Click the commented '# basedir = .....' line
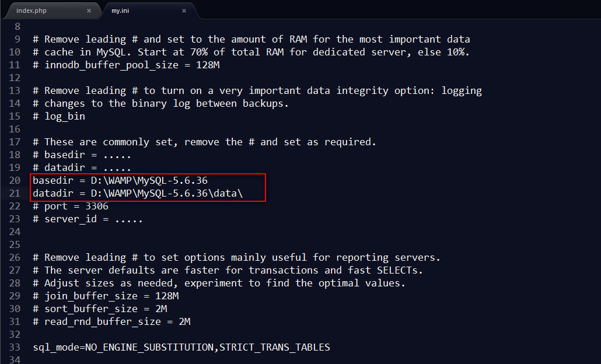This screenshot has height=364, width=601. [82, 155]
